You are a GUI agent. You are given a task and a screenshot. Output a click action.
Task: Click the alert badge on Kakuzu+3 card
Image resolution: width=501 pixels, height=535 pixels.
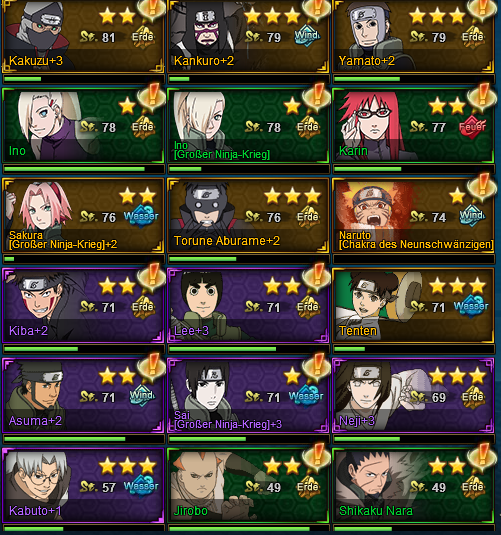[152, 9]
